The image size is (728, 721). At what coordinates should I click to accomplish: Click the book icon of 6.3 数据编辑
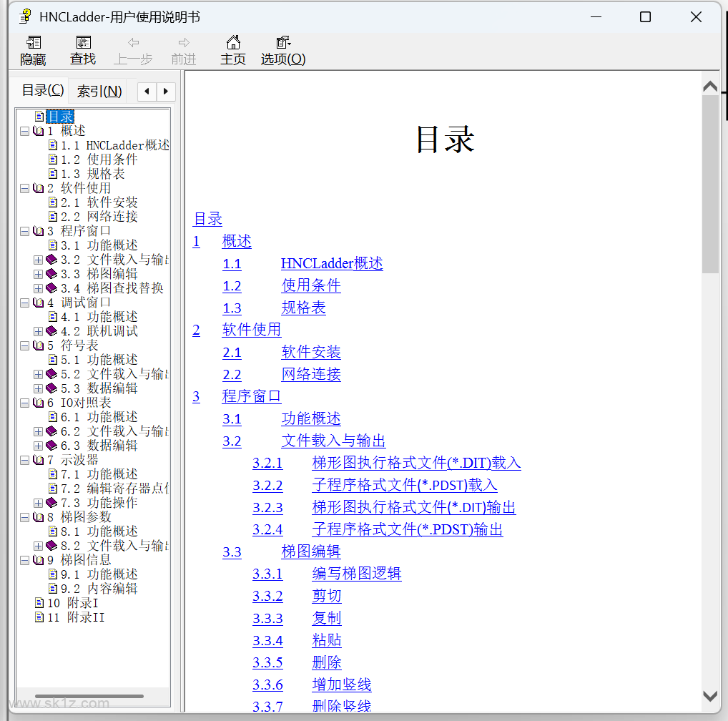(x=51, y=446)
